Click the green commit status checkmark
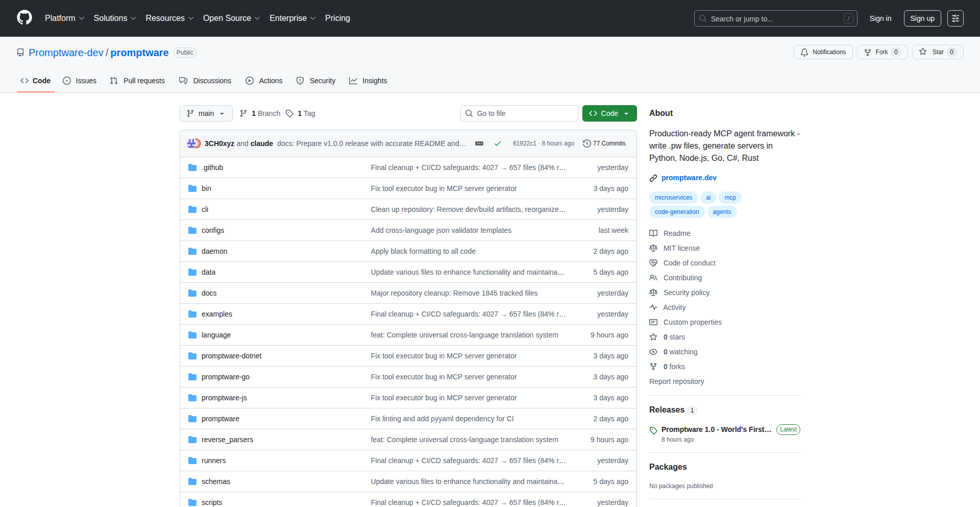 [x=497, y=143]
